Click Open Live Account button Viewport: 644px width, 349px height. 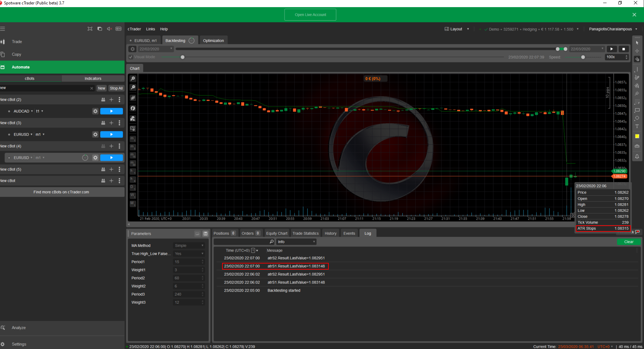pos(310,15)
